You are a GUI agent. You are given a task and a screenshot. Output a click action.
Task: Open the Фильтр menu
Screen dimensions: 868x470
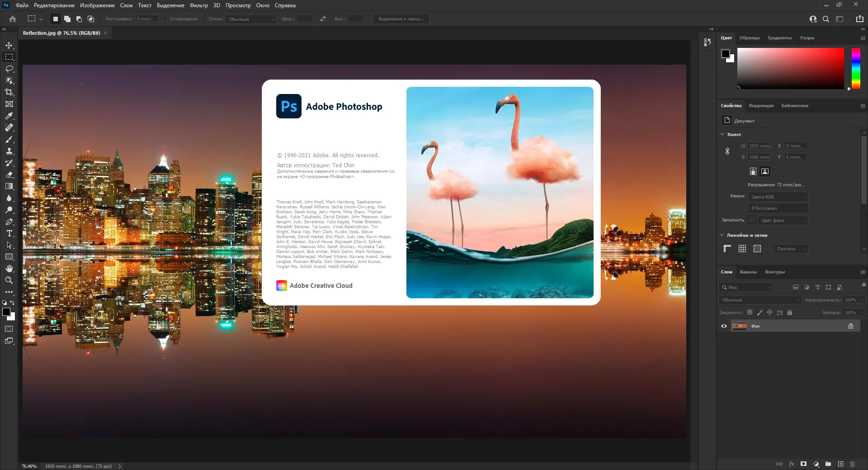198,5
